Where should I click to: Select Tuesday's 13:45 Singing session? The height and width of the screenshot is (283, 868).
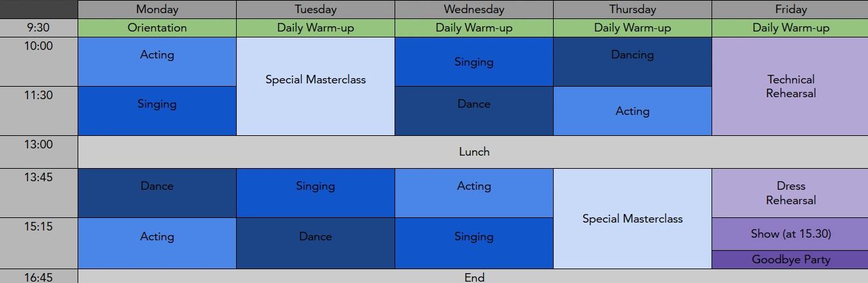pos(316,192)
